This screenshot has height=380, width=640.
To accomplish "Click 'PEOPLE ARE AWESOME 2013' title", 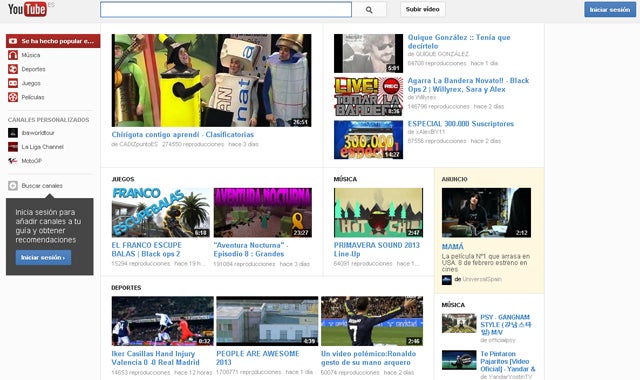I will click(258, 358).
